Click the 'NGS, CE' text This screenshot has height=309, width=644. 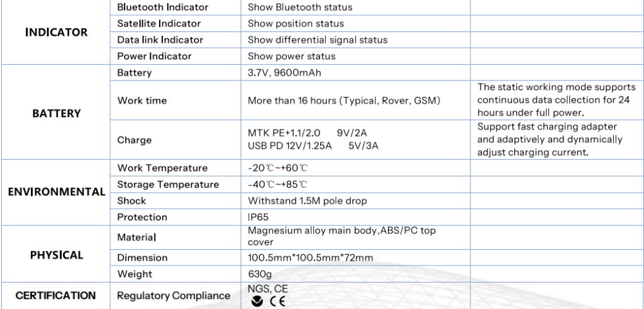268,289
